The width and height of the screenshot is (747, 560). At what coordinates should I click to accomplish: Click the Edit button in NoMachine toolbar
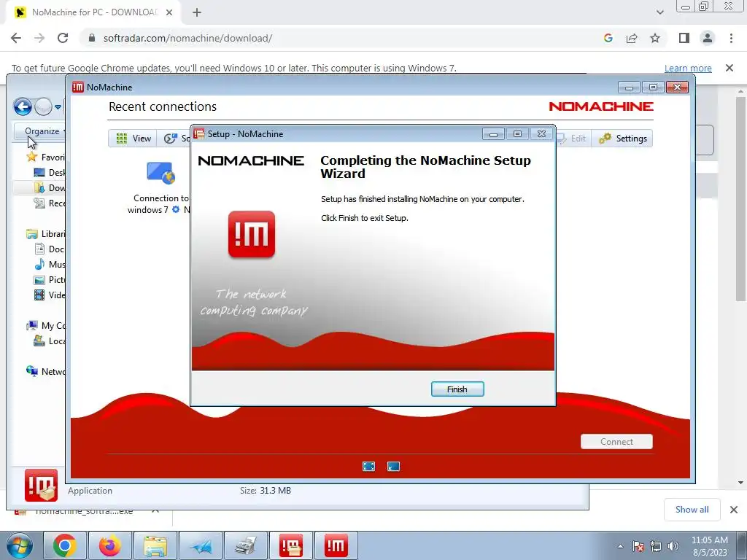574,138
